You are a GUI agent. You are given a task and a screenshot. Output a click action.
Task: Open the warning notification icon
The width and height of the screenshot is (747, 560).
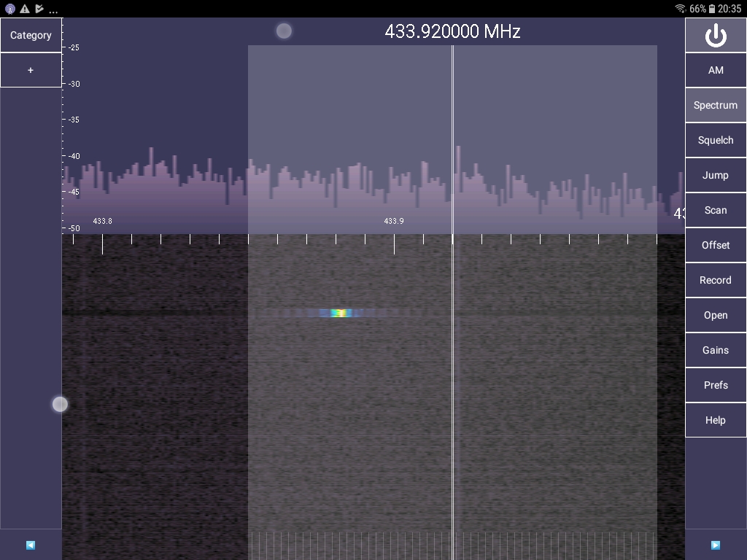click(25, 9)
